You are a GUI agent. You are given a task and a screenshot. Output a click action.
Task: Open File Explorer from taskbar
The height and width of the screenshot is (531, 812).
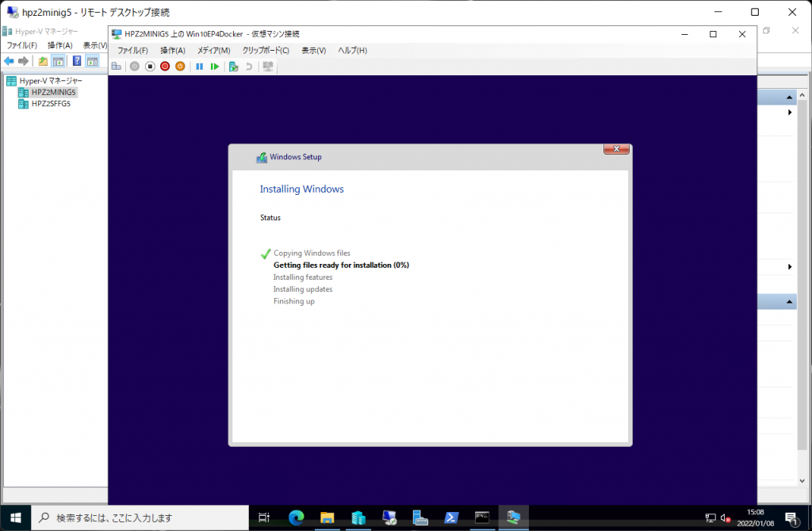[x=327, y=518]
